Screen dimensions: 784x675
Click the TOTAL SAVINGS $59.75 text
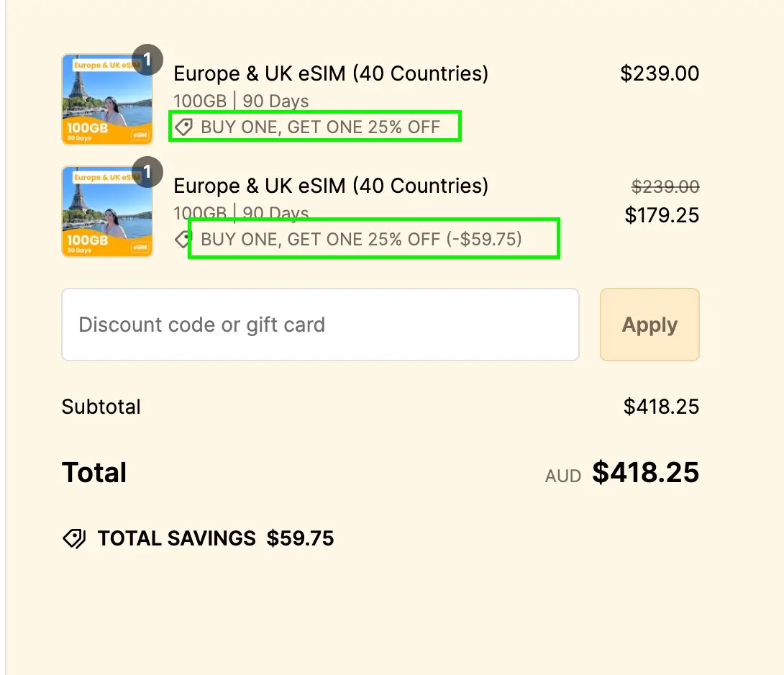[216, 538]
